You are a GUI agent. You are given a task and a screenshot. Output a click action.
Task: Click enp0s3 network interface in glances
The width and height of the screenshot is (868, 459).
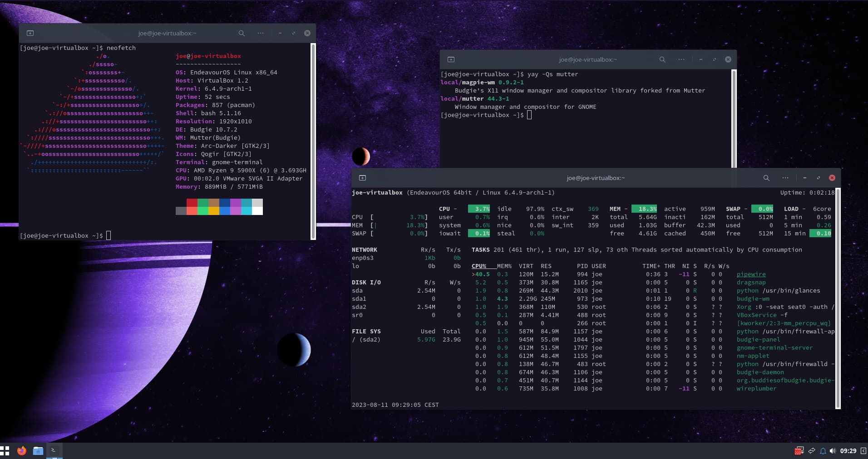(x=363, y=258)
